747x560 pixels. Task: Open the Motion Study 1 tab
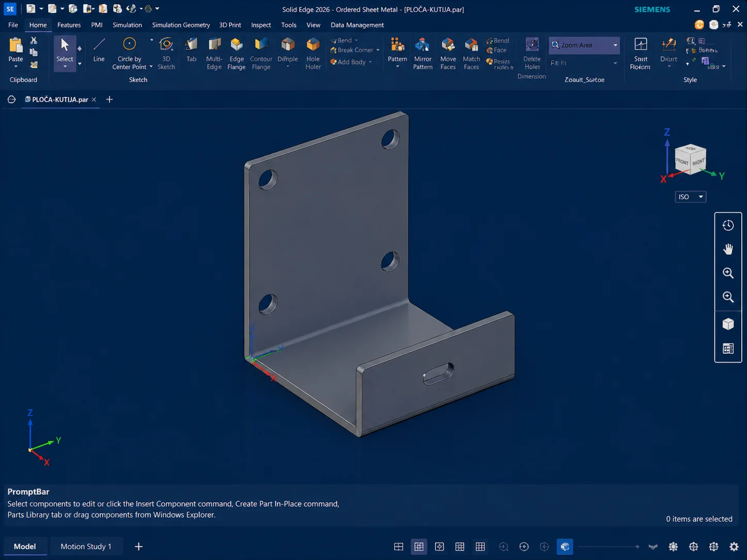(86, 547)
